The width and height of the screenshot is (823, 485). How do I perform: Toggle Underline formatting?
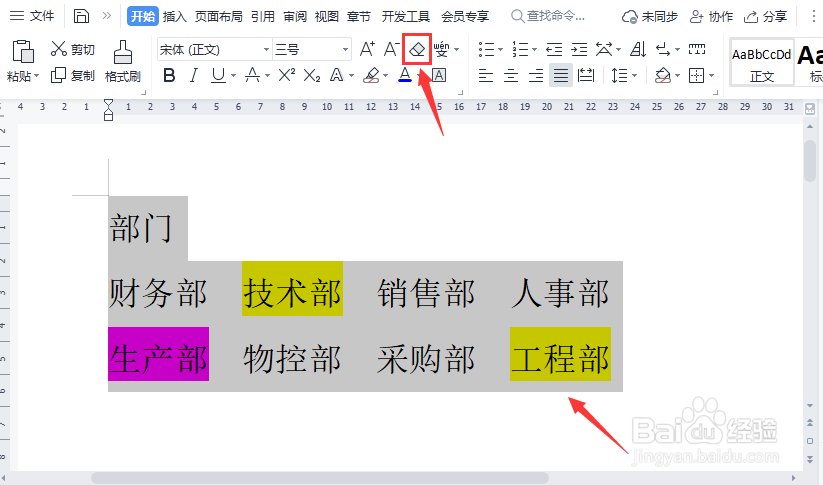pyautogui.click(x=218, y=76)
